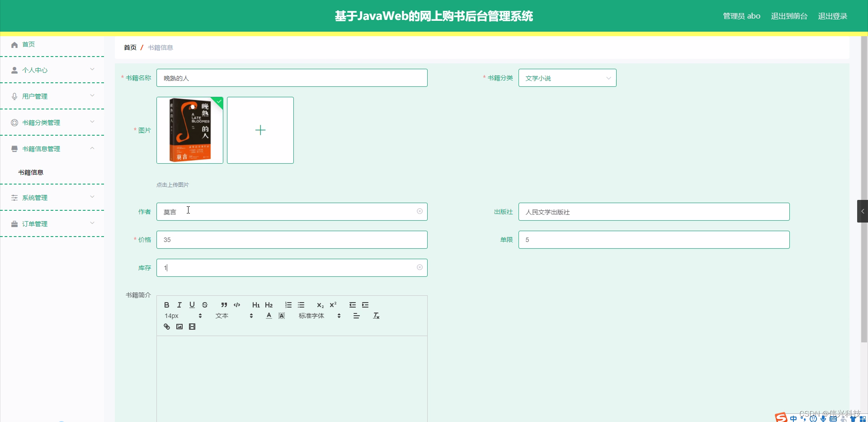The height and width of the screenshot is (422, 868).
Task: Click the 点击上传图片 hint text
Action: coord(173,185)
